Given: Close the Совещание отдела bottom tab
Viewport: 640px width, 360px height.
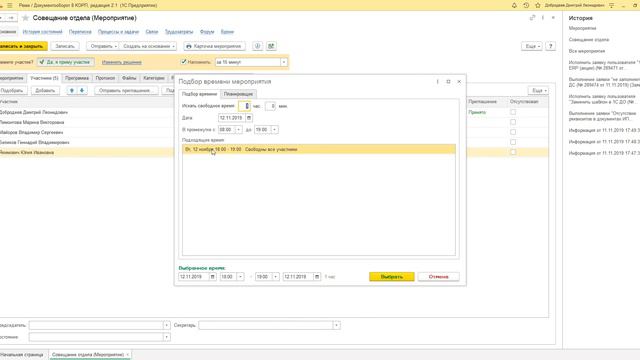Looking at the screenshot, I should point(128,355).
